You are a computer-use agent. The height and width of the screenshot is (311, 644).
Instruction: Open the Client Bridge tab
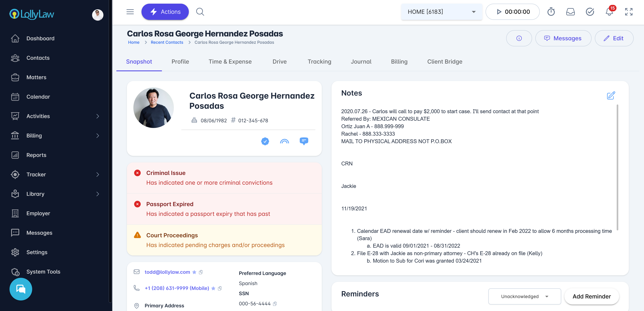click(444, 62)
